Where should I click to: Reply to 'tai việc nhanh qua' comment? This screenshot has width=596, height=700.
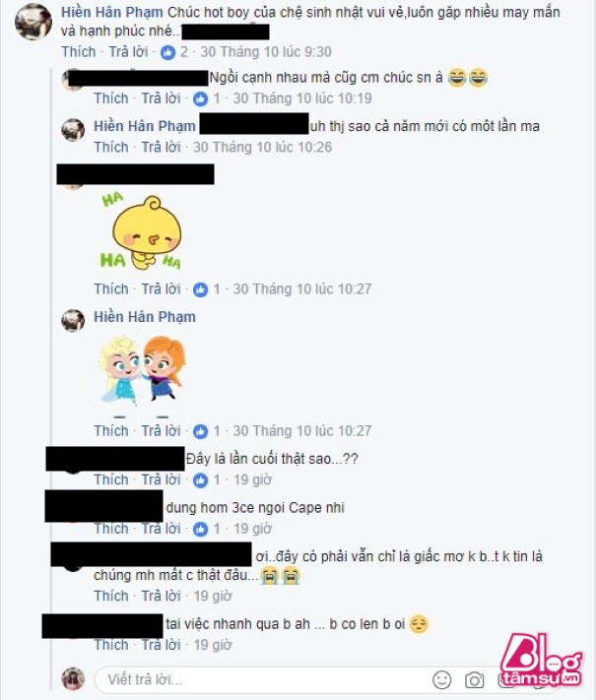161,645
